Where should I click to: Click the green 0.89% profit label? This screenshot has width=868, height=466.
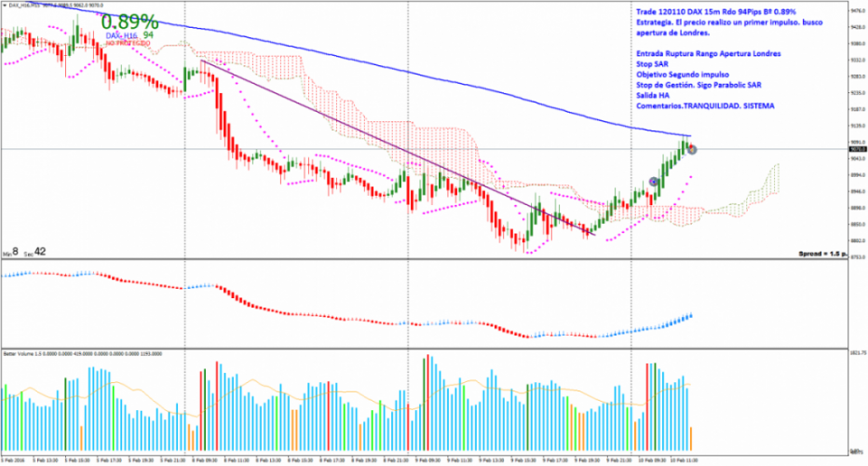coord(129,21)
